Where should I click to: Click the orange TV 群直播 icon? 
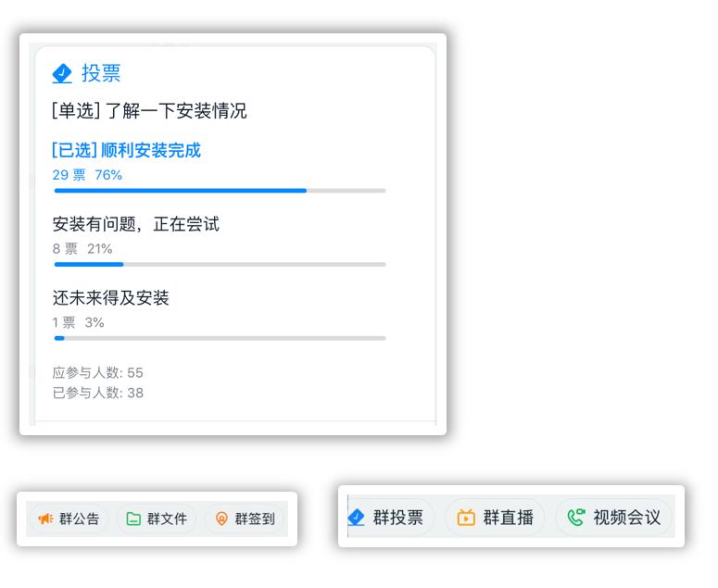(x=466, y=518)
